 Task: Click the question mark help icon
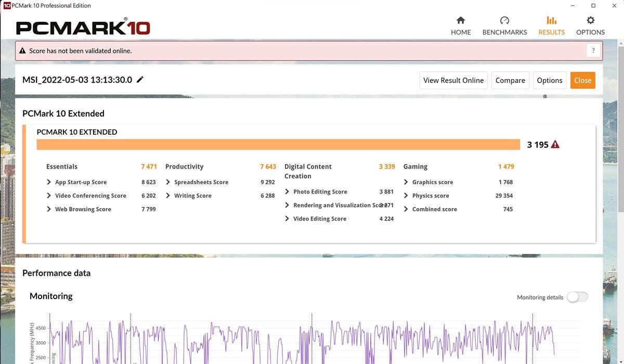pyautogui.click(x=593, y=50)
